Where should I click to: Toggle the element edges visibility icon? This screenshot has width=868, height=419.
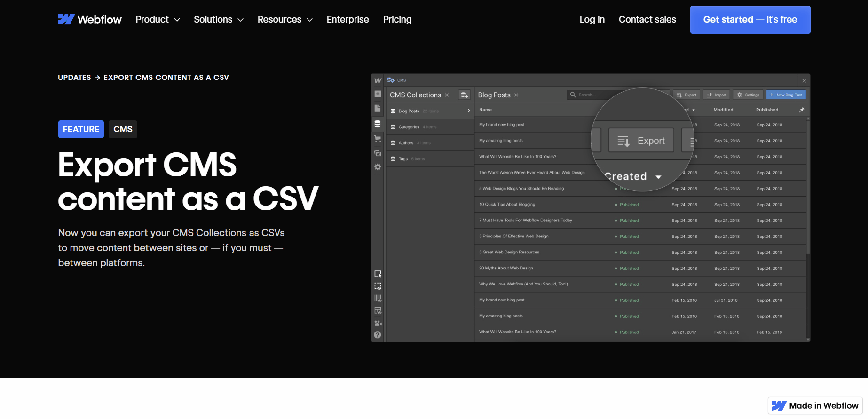378,286
